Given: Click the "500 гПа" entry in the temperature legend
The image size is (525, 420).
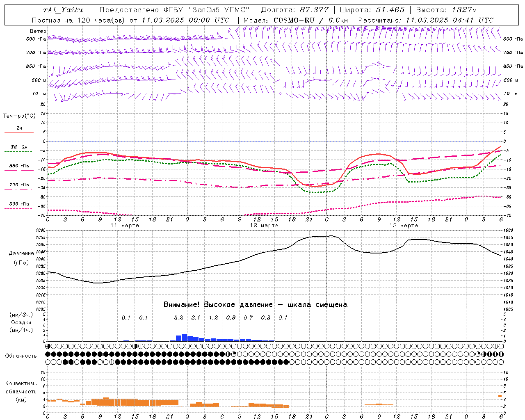Looking at the screenshot, I should 19,204.
